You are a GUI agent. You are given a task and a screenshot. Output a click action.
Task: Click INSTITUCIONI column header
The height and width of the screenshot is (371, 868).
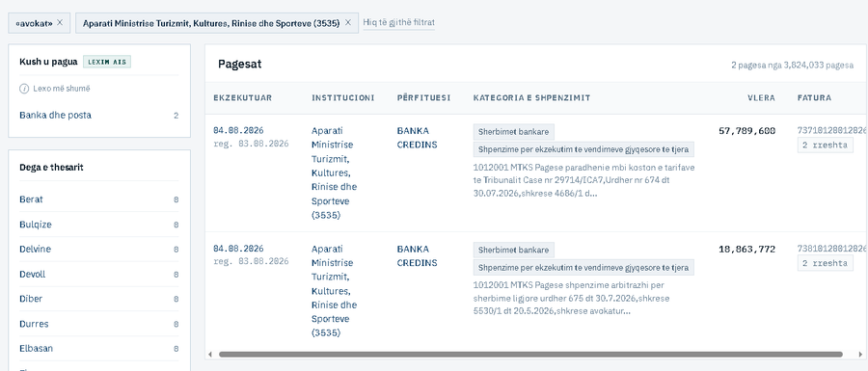tap(342, 98)
